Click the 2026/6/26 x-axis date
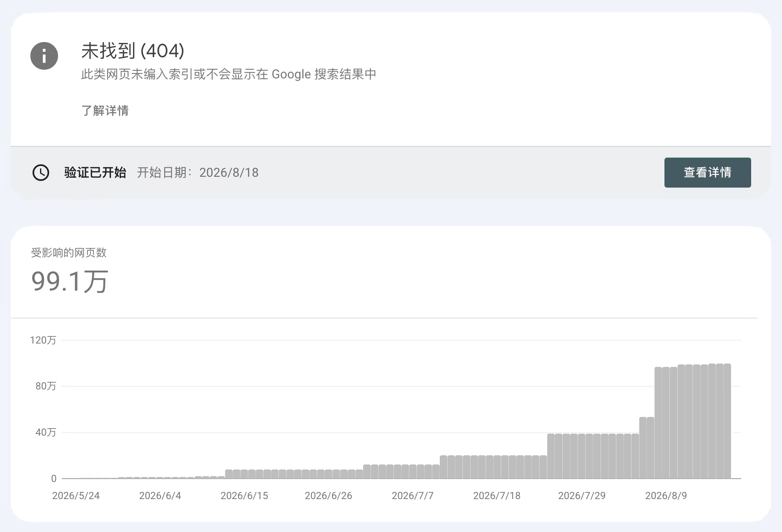Screen dimensions: 782x532 point(328,496)
